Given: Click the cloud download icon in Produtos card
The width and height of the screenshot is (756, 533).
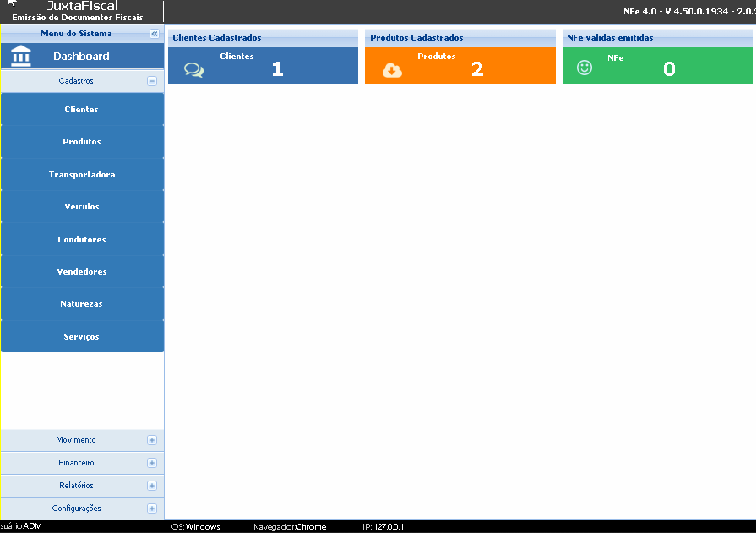Looking at the screenshot, I should point(392,70).
